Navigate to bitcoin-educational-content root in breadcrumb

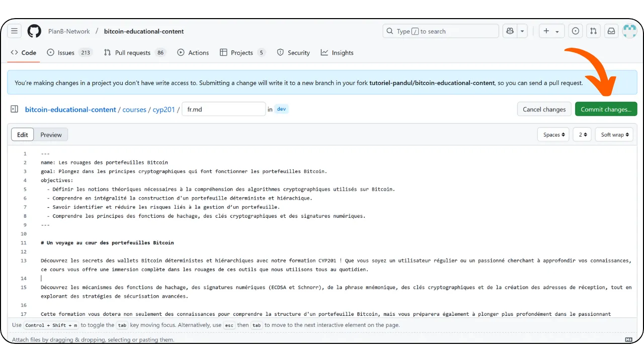point(70,109)
